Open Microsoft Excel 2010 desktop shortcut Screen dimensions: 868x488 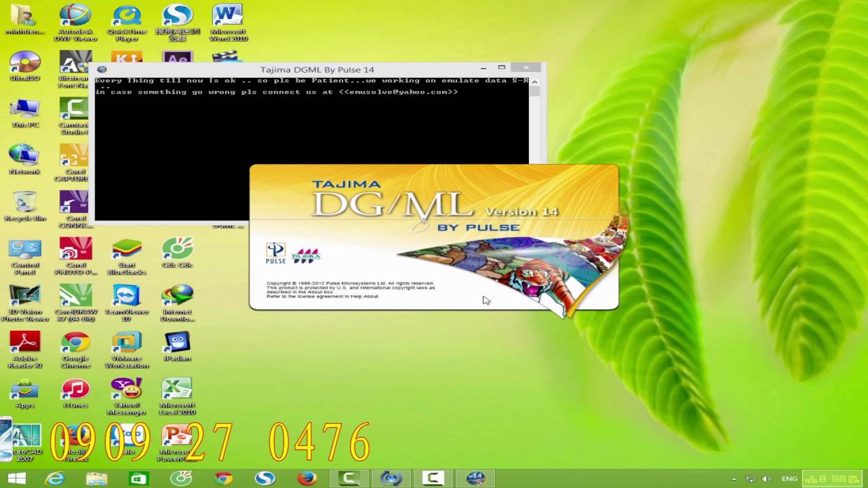(177, 396)
